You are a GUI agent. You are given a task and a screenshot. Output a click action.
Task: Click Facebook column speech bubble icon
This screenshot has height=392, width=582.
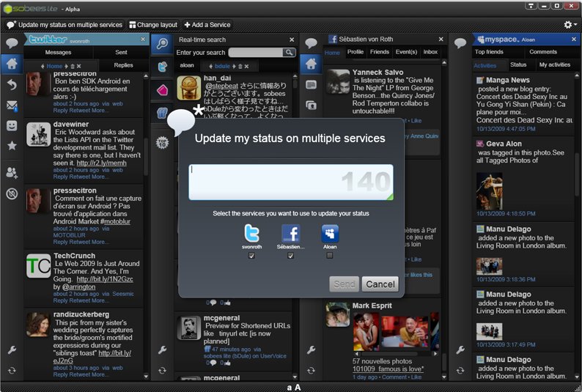(x=311, y=43)
